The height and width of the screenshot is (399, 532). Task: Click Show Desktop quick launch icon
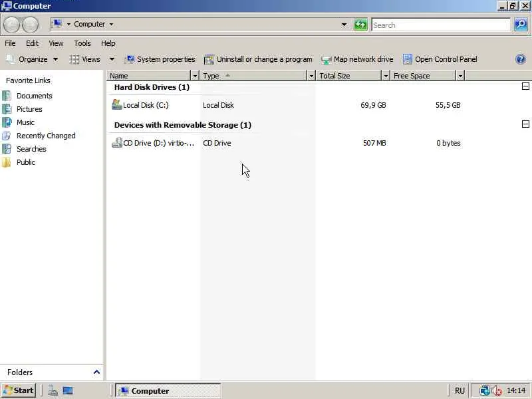68,390
